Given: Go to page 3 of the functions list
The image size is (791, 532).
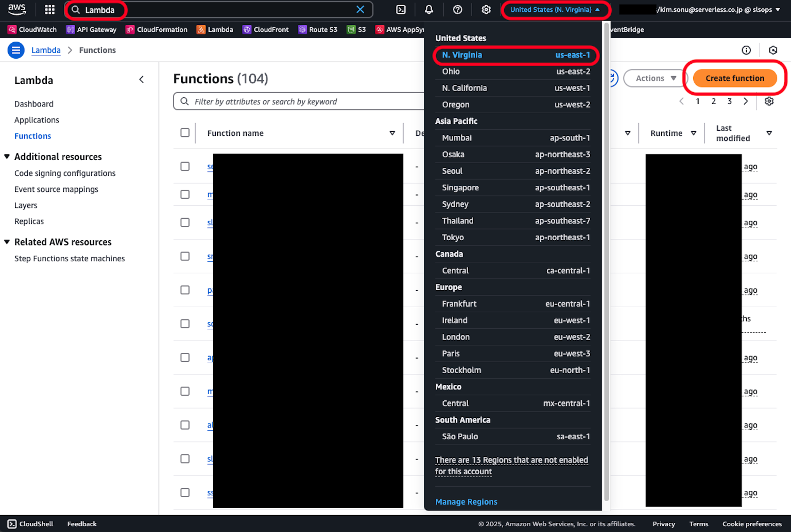Looking at the screenshot, I should coord(729,101).
